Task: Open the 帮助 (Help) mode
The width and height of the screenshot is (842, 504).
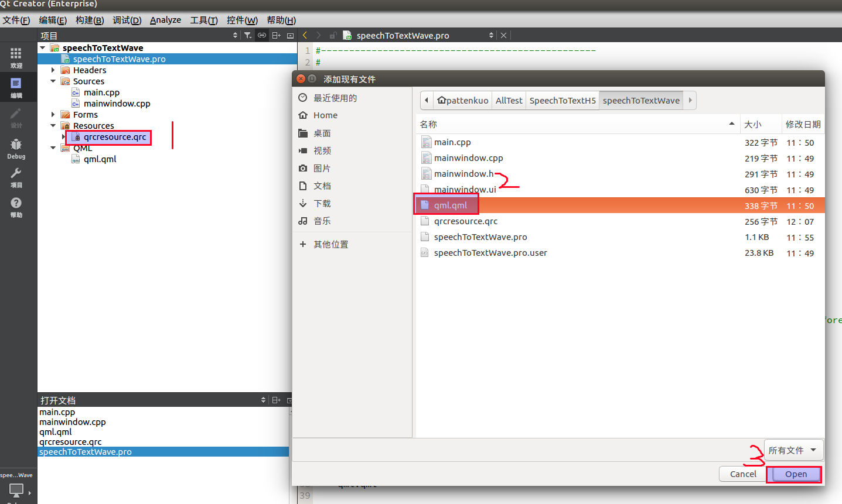Action: (16, 206)
